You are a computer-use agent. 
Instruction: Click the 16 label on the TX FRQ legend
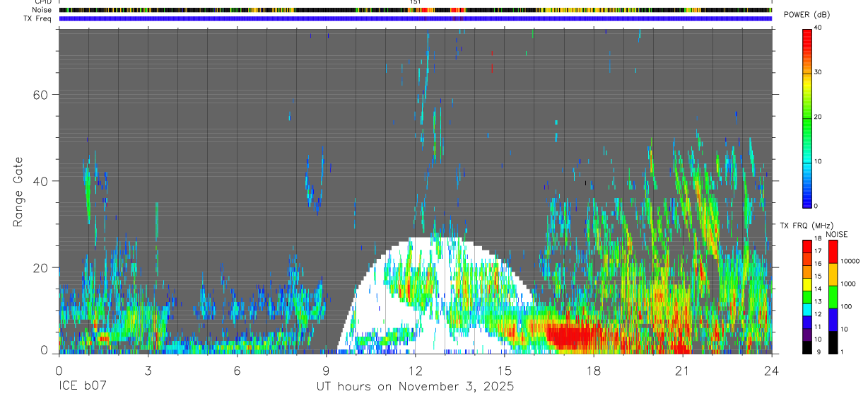click(x=817, y=264)
